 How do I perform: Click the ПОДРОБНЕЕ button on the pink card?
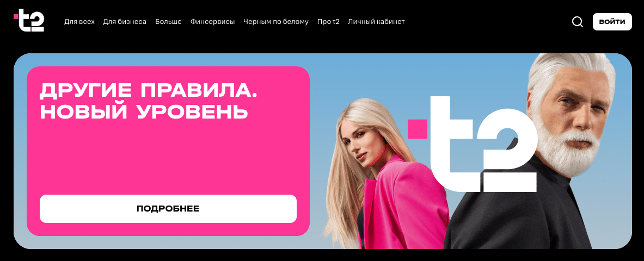[168, 208]
